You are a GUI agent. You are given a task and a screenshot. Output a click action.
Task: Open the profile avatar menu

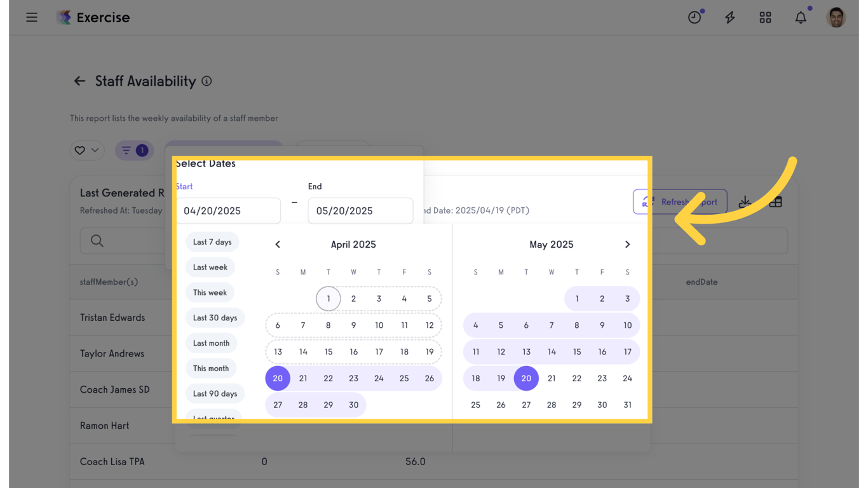[x=836, y=17]
